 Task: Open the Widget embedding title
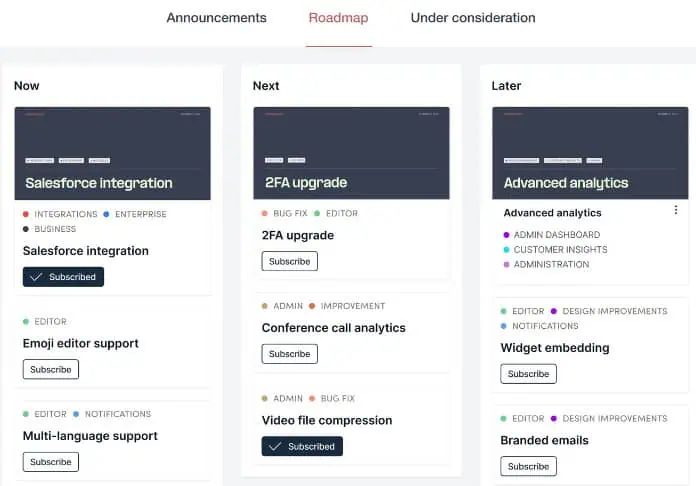555,348
